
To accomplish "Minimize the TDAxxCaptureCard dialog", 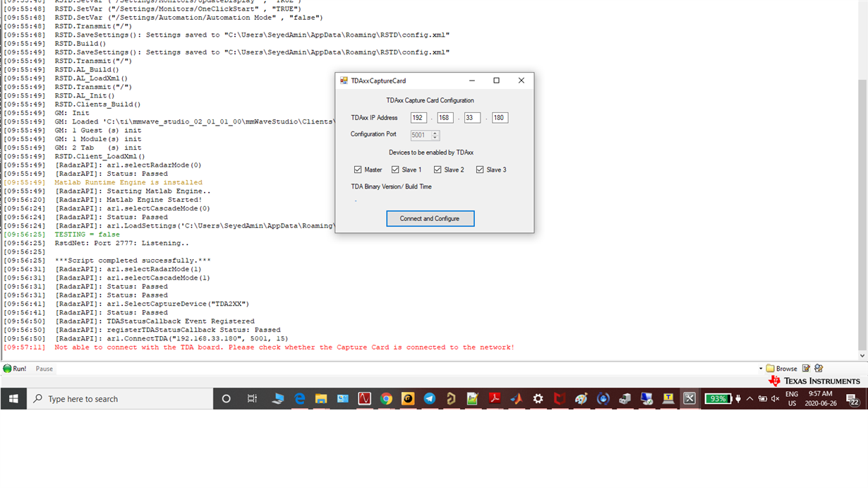I will [x=471, y=81].
